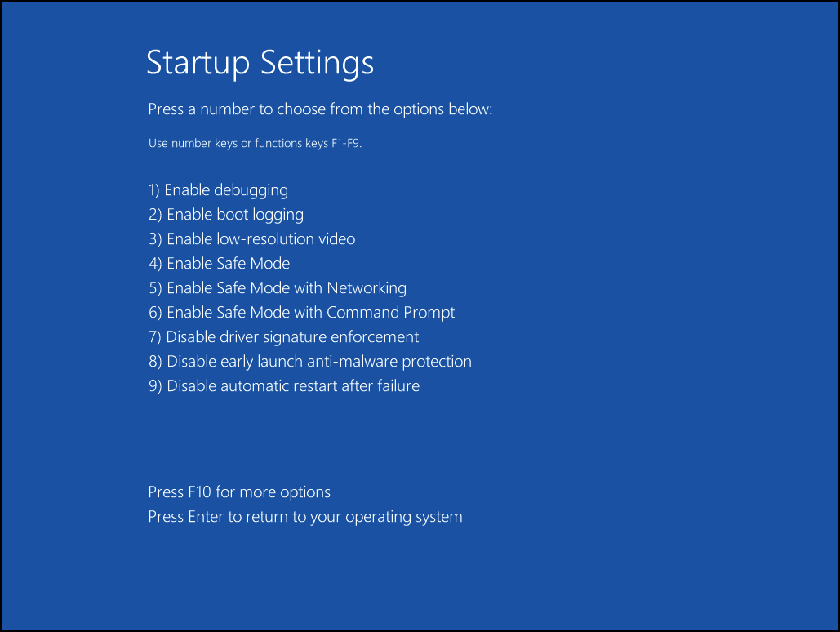Click the 'Press a number to choose' instruction
The width and height of the screenshot is (840, 632).
pos(320,109)
